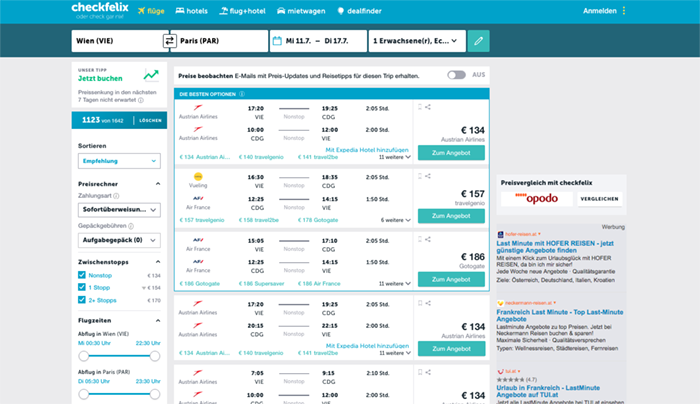
Task: Share the 17:20 / 20:15 Austrian flight
Action: [428, 304]
